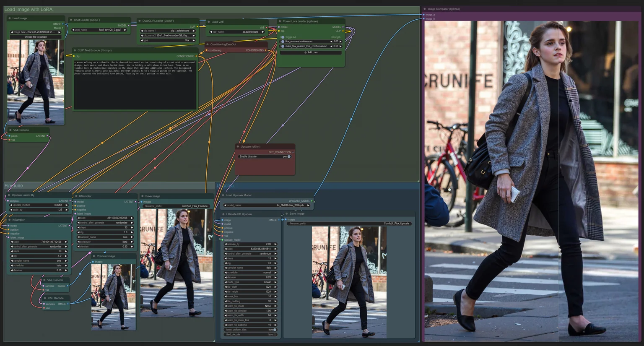
Task: Collapse the Preview Image node dot
Action: click(94, 256)
